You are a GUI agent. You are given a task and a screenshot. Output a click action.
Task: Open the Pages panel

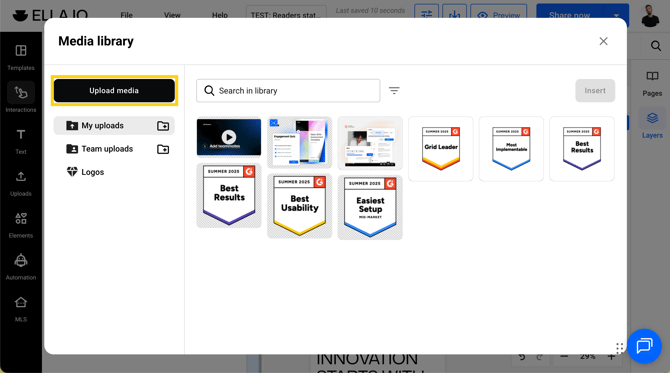652,83
